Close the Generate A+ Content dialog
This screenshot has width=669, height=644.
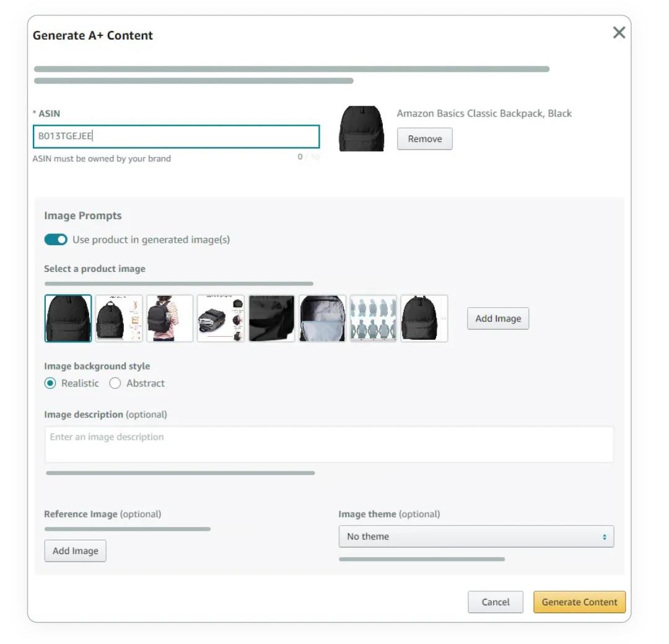coord(619,33)
